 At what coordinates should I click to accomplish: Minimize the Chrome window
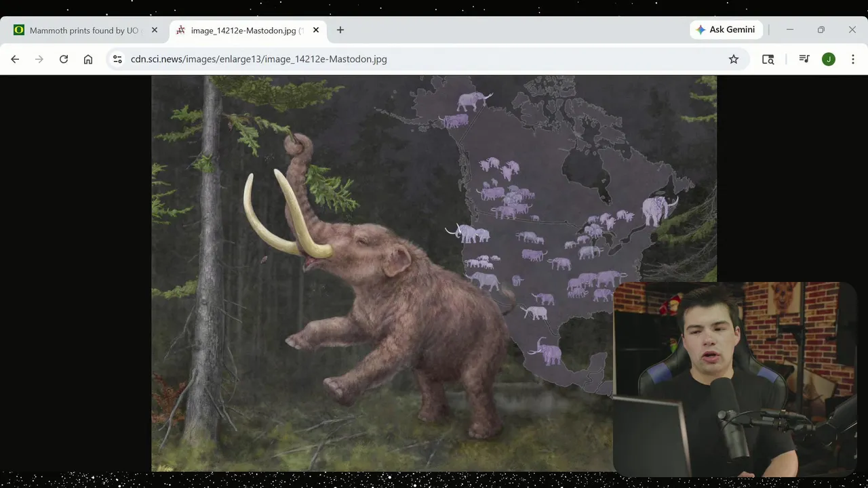(x=790, y=30)
